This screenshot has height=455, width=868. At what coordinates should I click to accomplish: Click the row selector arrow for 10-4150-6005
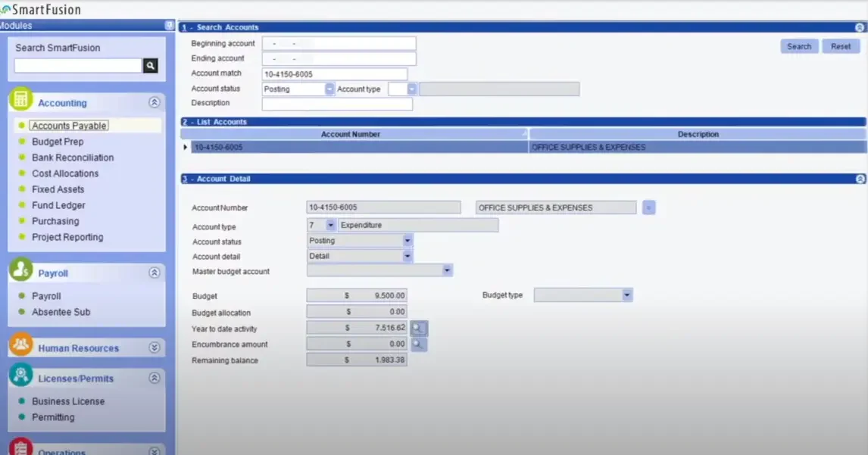tap(186, 147)
